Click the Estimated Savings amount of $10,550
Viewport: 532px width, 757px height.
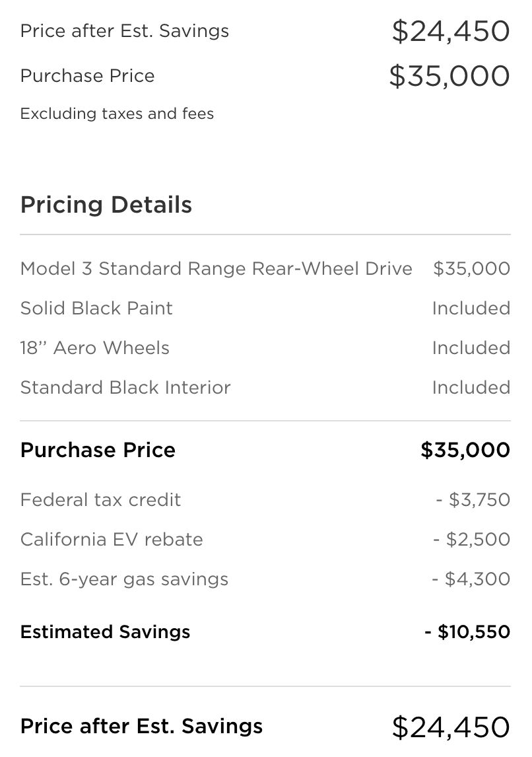coord(467,631)
